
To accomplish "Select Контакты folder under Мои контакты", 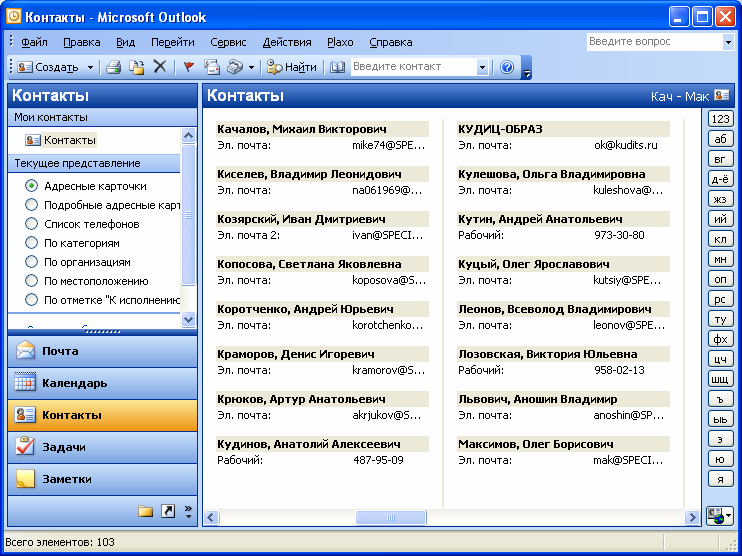I will click(61, 140).
